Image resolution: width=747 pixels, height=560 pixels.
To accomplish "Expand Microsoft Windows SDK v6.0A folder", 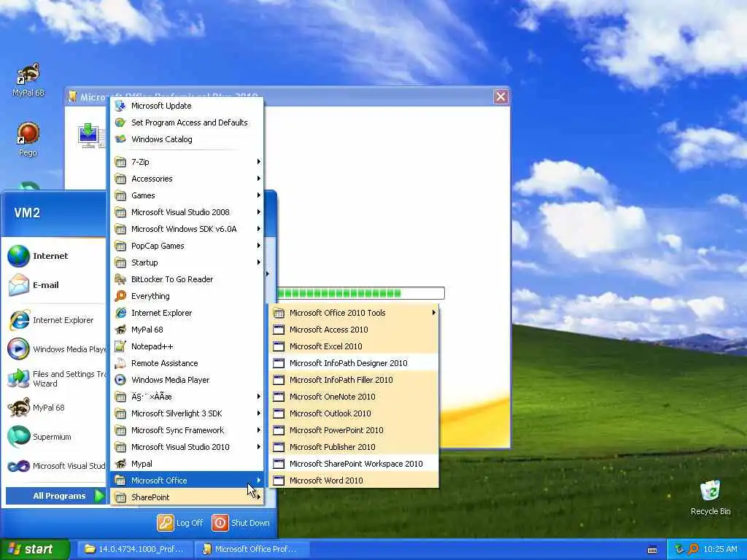I will point(187,229).
